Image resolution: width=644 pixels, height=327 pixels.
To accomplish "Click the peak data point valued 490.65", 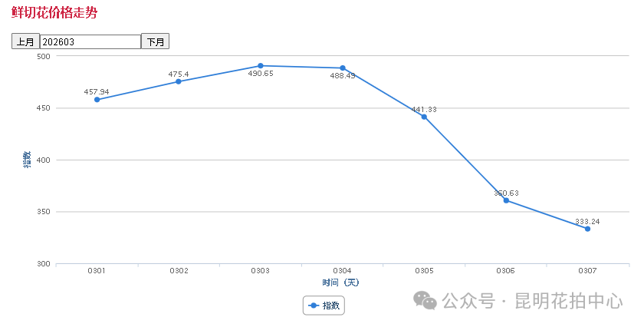I will pos(261,66).
